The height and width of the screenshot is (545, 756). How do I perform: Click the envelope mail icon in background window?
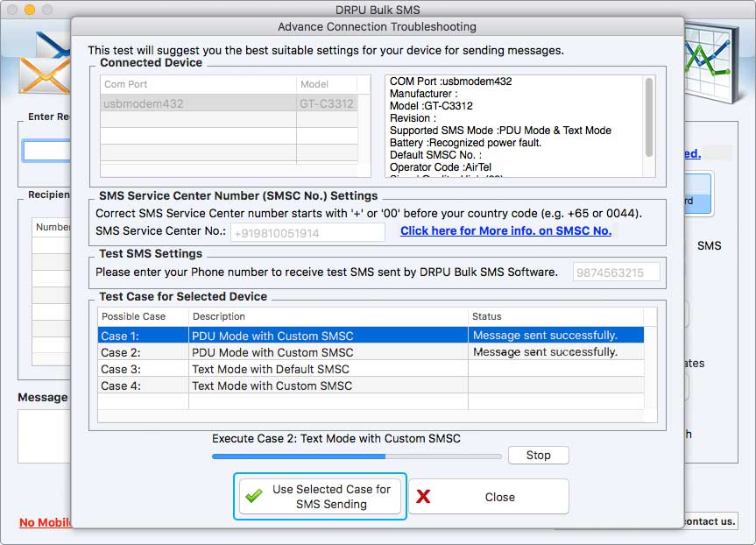pos(45,63)
